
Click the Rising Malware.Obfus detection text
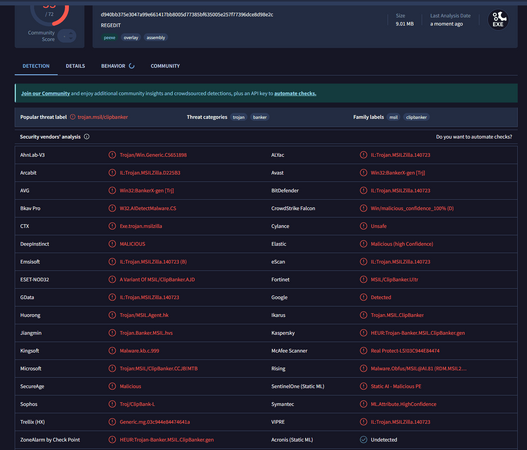click(x=418, y=369)
